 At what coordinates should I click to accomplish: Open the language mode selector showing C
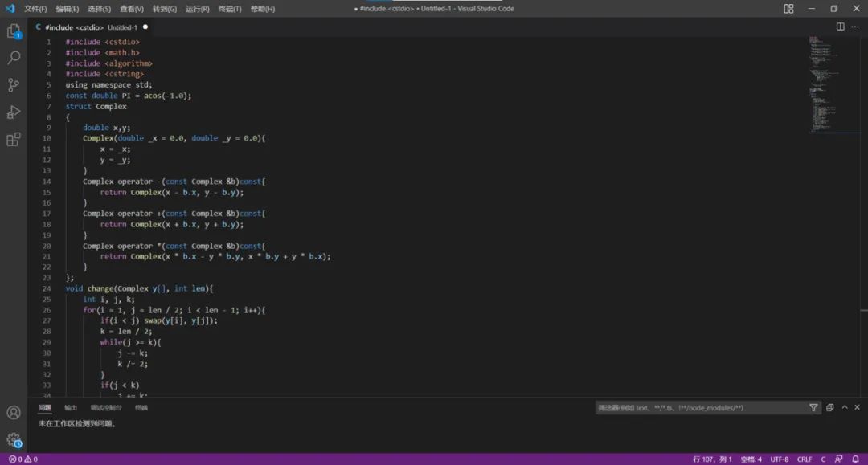tap(823, 459)
